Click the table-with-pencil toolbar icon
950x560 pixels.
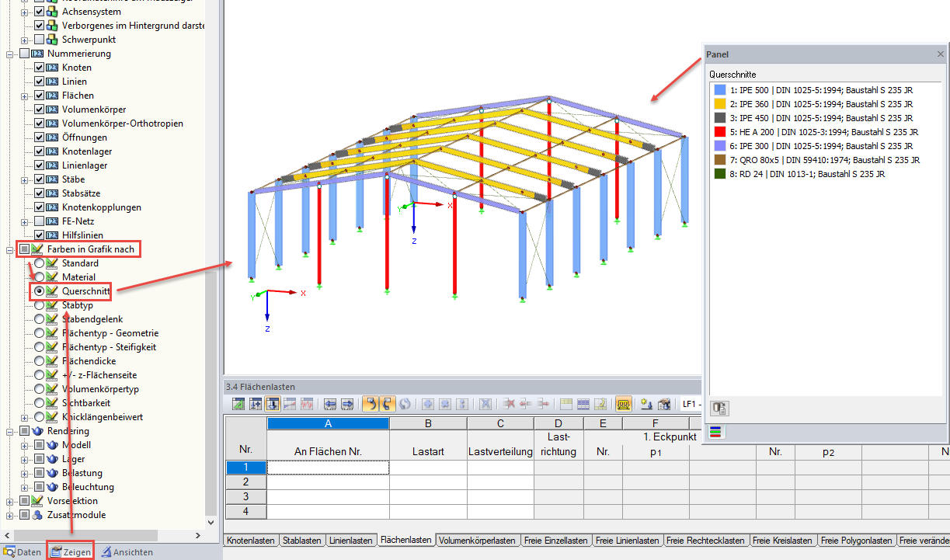(600, 404)
